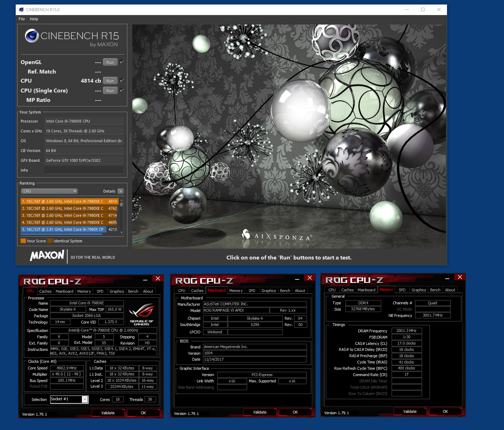Select ranking entry 4 scoring 4695
The image size is (504, 430).
coord(69,222)
